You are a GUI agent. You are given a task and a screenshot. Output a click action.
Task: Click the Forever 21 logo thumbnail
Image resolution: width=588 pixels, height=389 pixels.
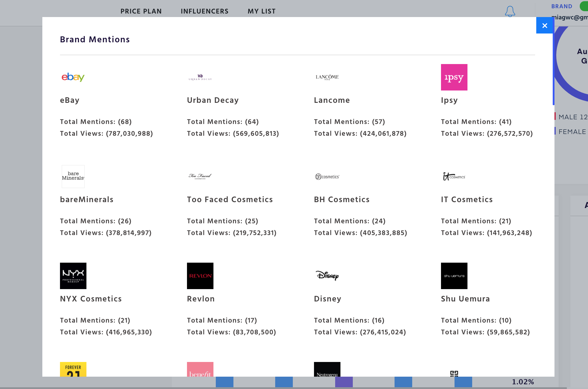[73, 369]
